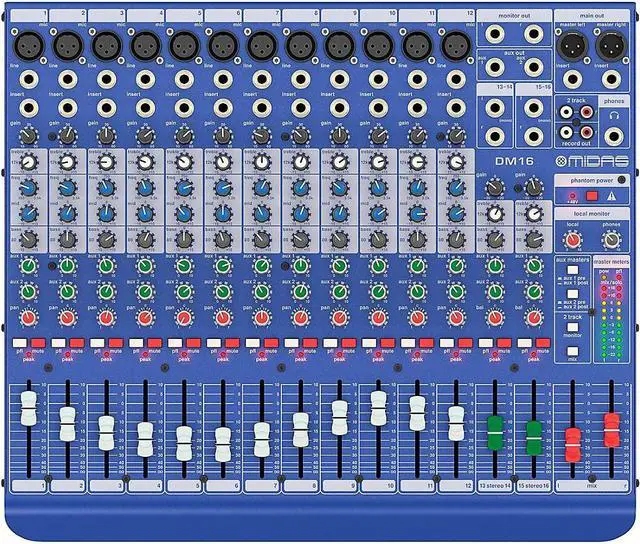This screenshot has height=544, width=640.
Task: Click the bottom 'mix' label strip
Action: coord(592,486)
